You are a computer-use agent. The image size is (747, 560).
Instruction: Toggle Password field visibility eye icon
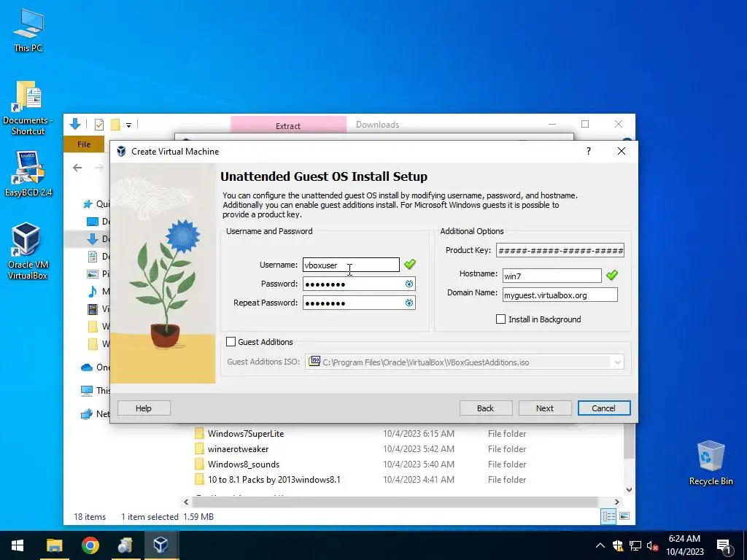click(x=409, y=284)
